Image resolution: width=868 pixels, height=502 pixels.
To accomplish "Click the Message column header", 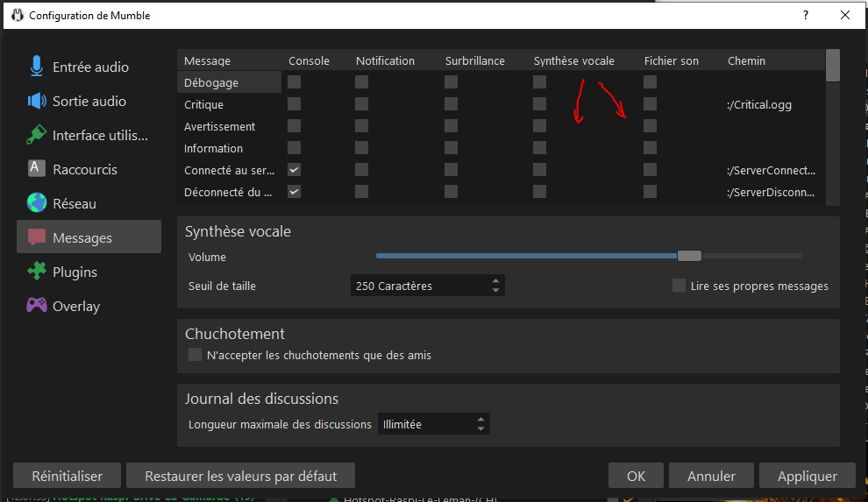I will 207,60.
